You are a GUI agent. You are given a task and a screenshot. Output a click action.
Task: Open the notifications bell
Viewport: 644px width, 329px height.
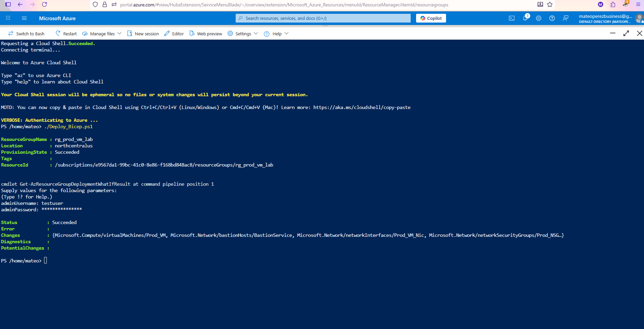click(525, 18)
